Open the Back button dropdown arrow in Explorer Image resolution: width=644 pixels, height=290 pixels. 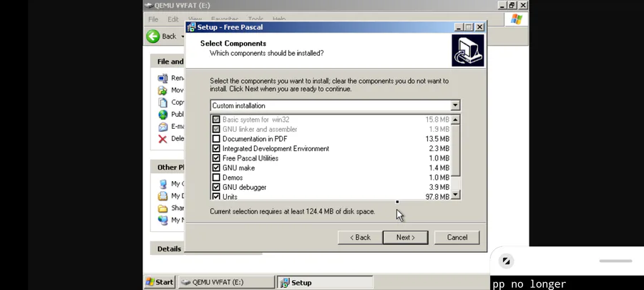point(182,37)
